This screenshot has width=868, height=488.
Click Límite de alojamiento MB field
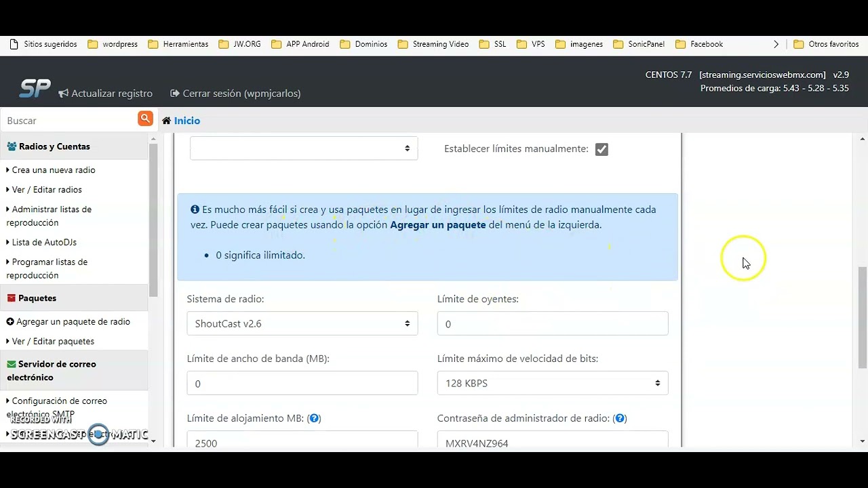coord(302,439)
